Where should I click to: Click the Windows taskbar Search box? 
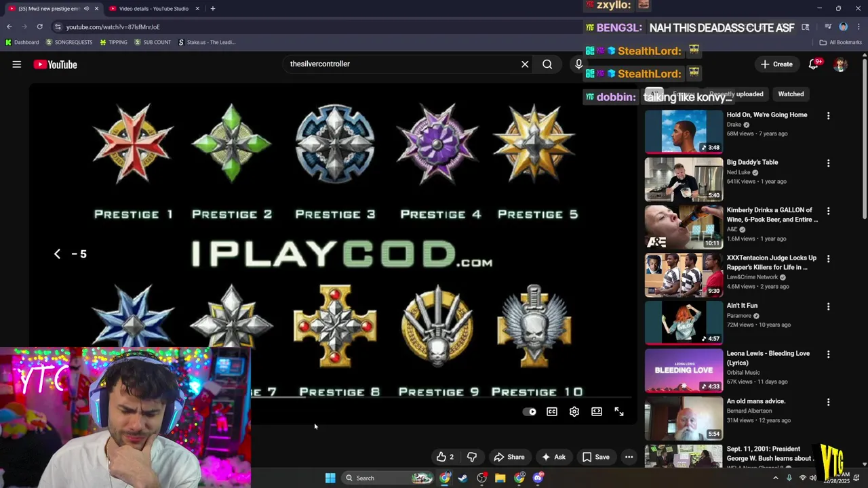(387, 478)
